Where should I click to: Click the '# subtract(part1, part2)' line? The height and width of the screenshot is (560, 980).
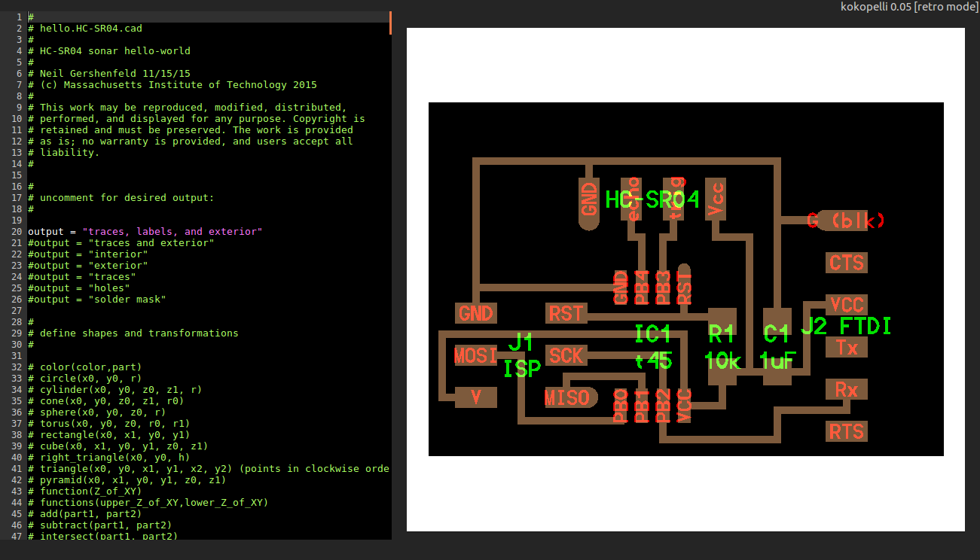point(100,525)
